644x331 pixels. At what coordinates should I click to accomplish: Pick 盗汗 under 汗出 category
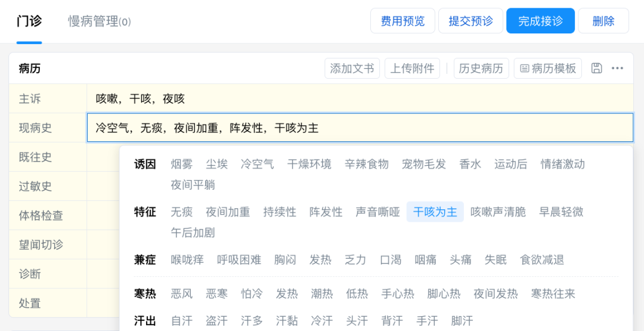tap(216, 320)
